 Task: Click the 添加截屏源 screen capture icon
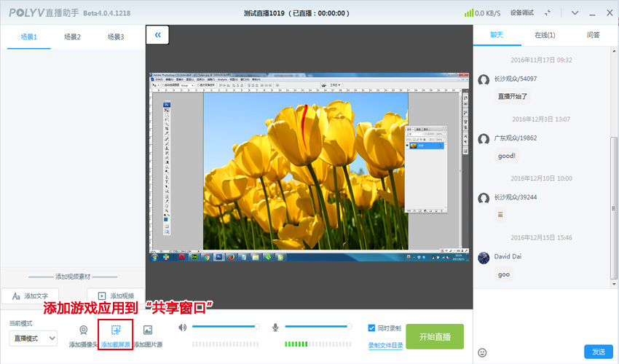(116, 331)
